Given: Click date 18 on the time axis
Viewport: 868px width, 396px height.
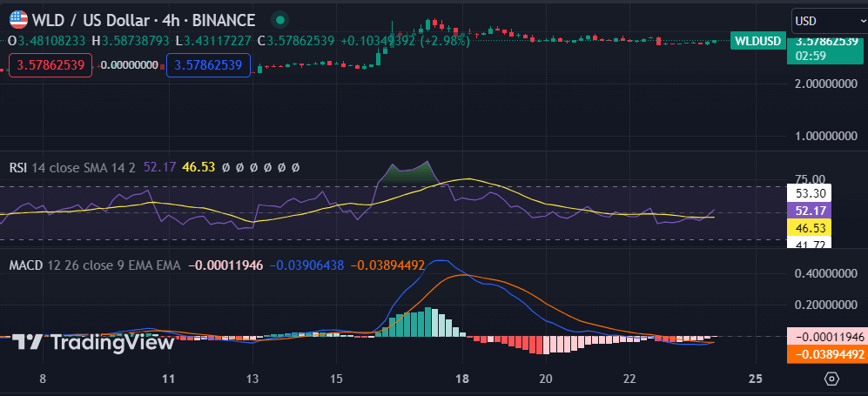Looking at the screenshot, I should [462, 379].
